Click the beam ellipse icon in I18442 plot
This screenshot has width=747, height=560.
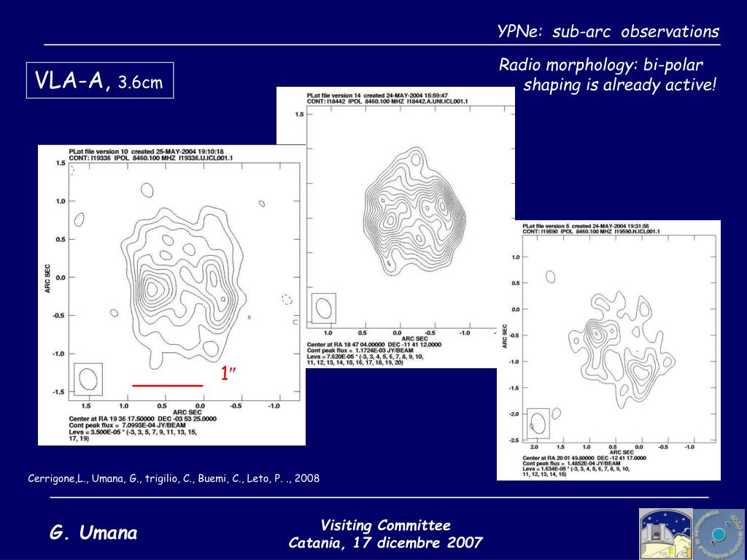(x=323, y=308)
